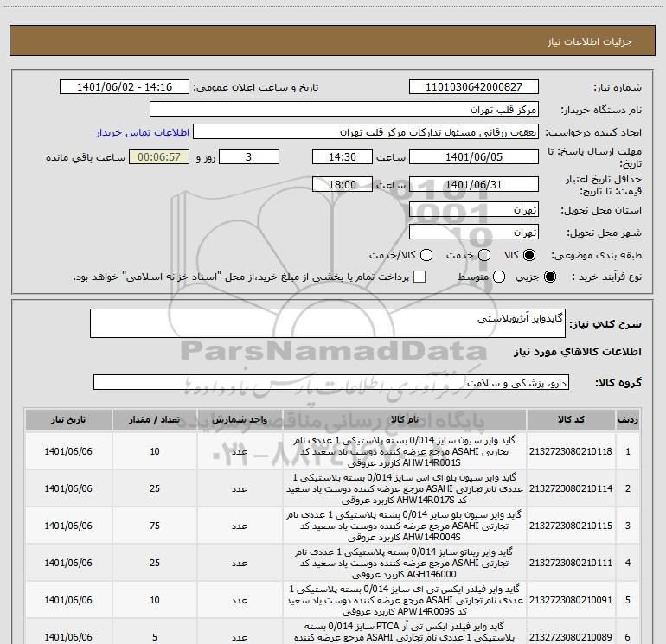Click the delivery city field تهران

click(474, 233)
